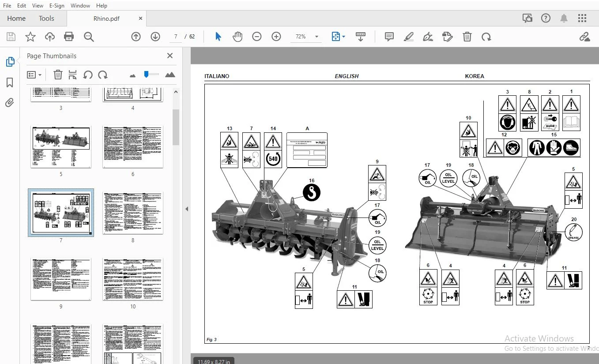Close the Rhino.pdf tab

pos(141,18)
